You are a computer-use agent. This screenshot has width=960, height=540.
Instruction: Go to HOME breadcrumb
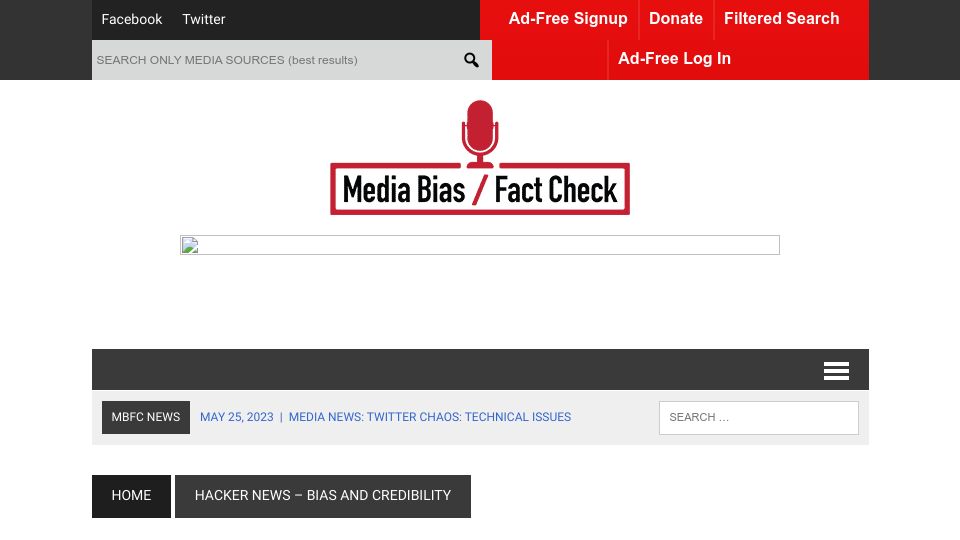click(x=131, y=496)
